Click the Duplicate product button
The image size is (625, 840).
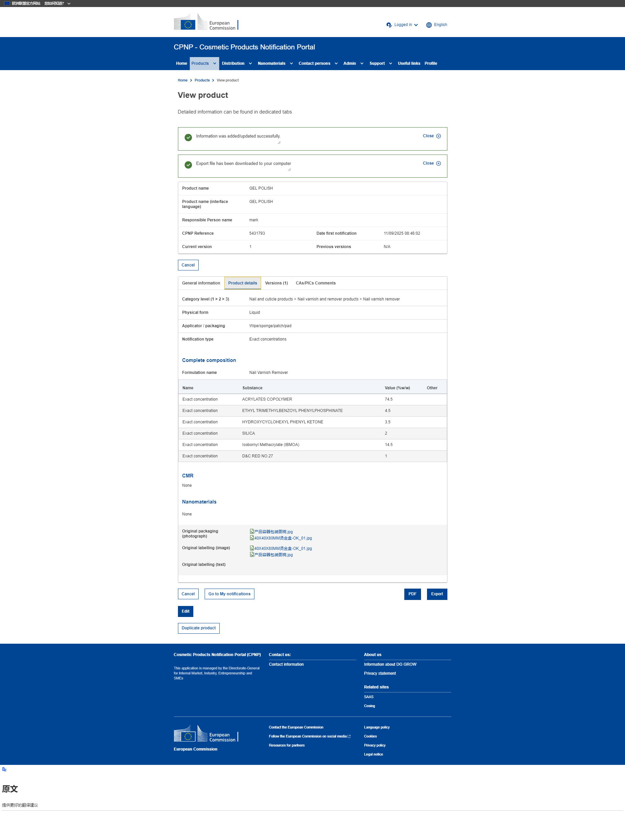198,628
